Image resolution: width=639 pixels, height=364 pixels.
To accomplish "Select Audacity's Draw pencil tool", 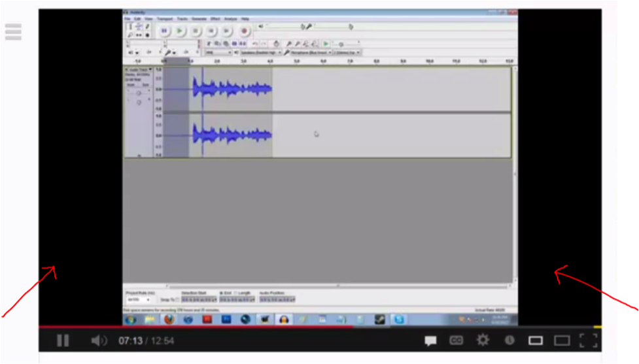I will click(147, 27).
